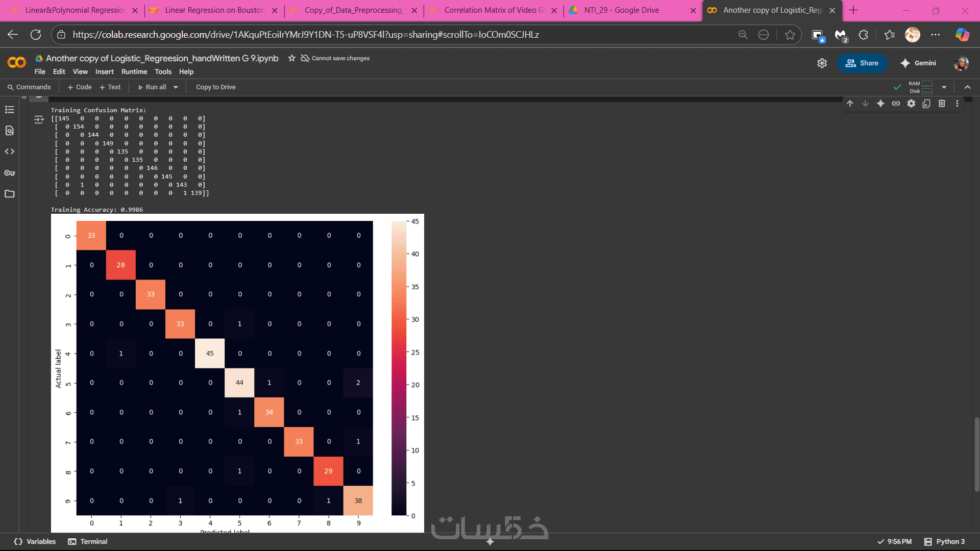Image resolution: width=980 pixels, height=551 pixels.
Task: Toggle the cell output view icon
Action: (x=39, y=119)
